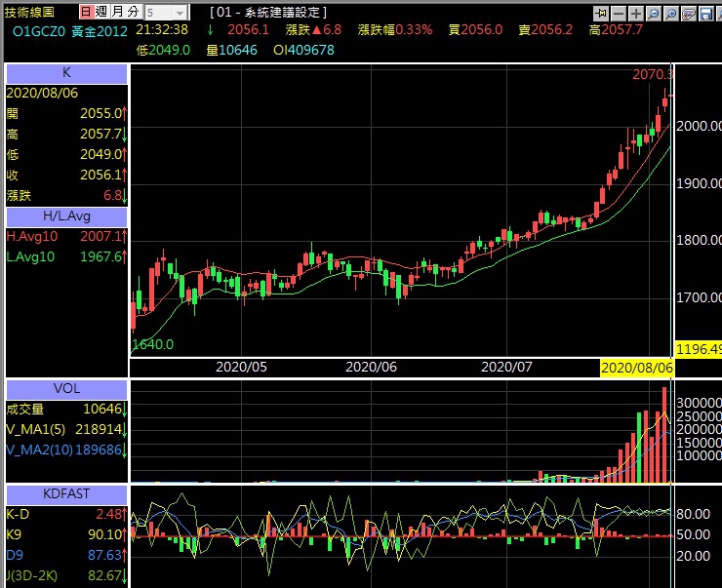Screen dimensions: 722x588
Task: Click the 2000.00 price axis label
Action: pyautogui.click(x=699, y=126)
